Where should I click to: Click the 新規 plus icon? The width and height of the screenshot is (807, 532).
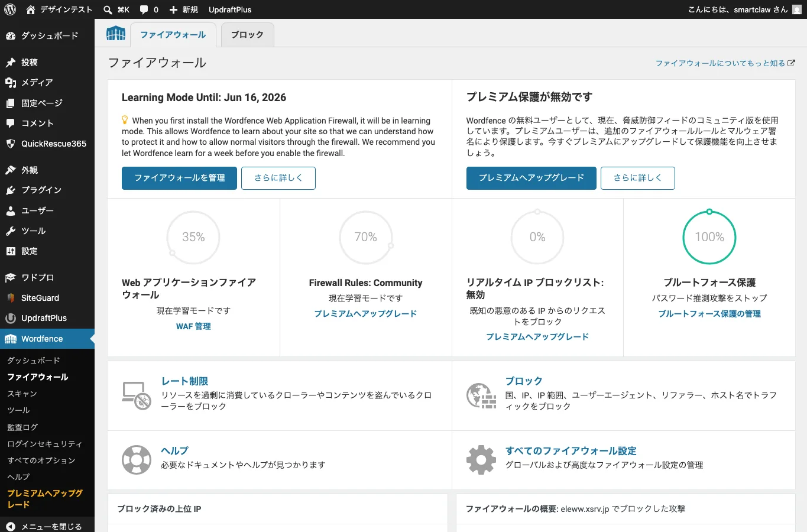pyautogui.click(x=173, y=9)
